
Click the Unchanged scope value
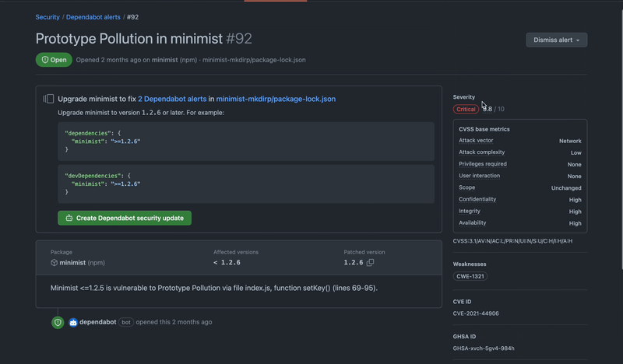pos(566,187)
